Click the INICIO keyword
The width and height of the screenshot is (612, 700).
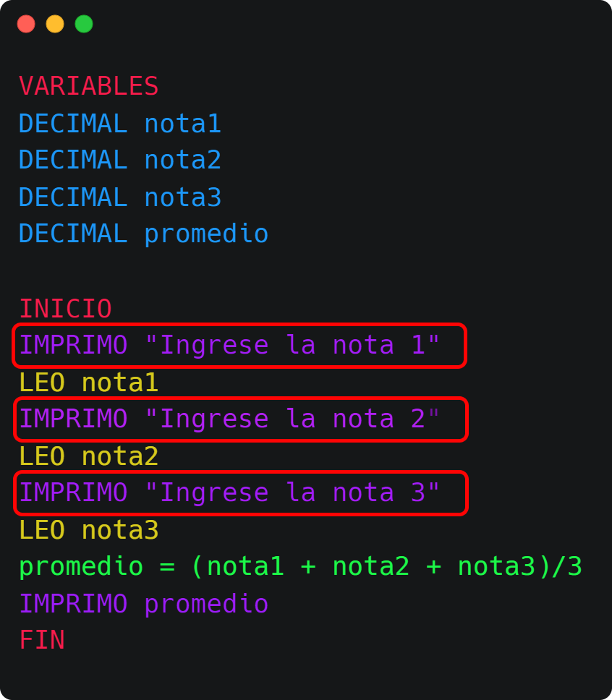(x=65, y=309)
